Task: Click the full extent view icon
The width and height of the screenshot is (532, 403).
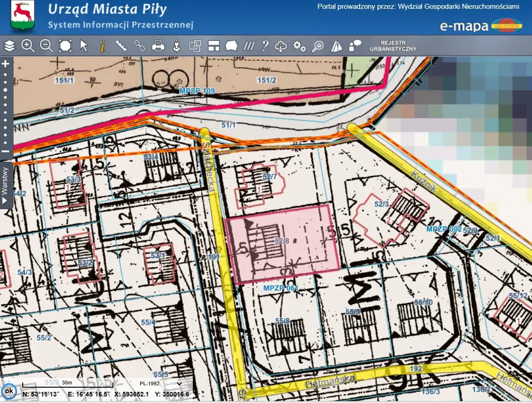Action: coord(65,46)
